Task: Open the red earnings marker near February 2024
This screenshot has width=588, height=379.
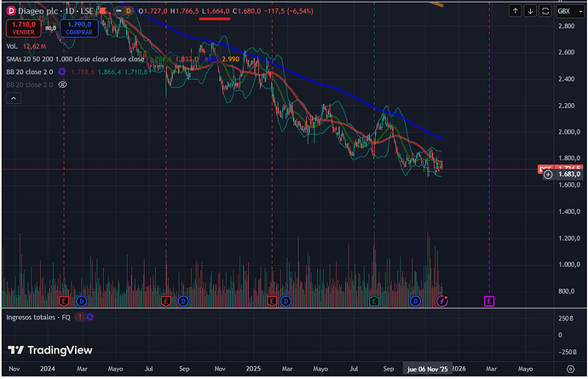Action: coord(64,301)
